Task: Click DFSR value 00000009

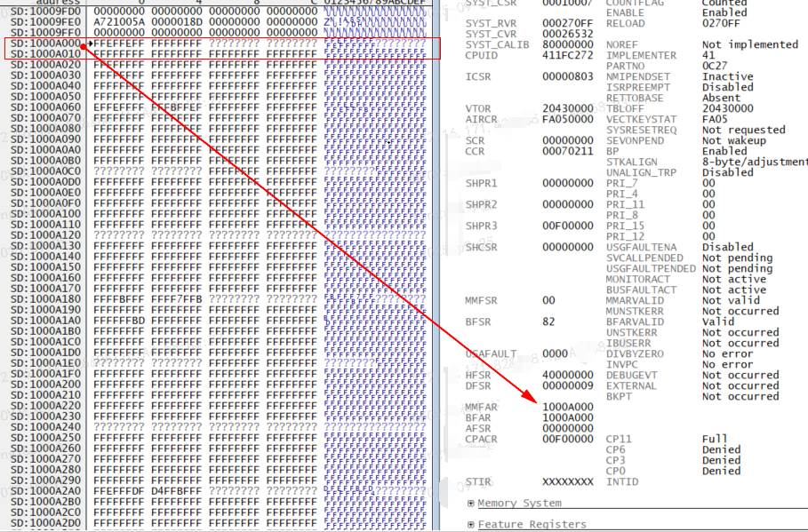Action: click(x=568, y=385)
